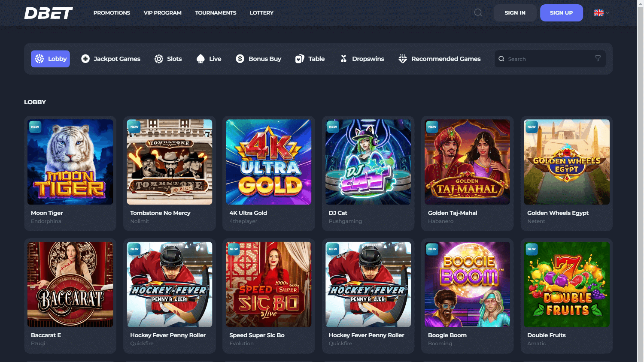Viewport: 644px width, 362px height.
Task: Click the Golden Wheels Egypt title
Action: point(558,213)
